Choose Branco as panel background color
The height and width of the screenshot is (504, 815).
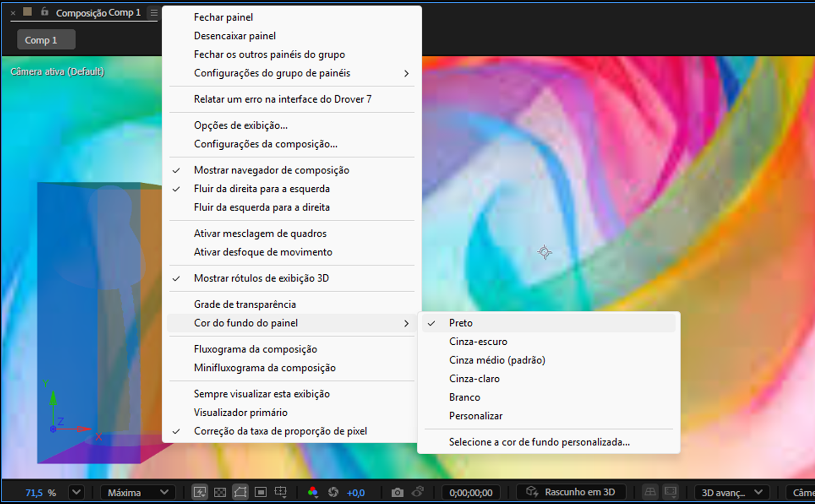pyautogui.click(x=464, y=397)
